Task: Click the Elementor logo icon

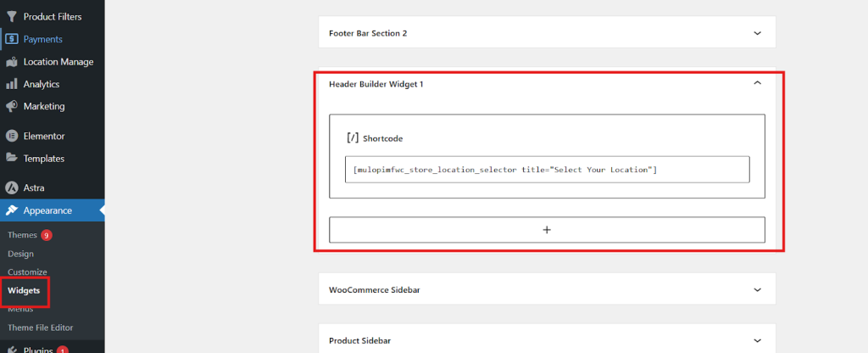Action: [x=12, y=136]
